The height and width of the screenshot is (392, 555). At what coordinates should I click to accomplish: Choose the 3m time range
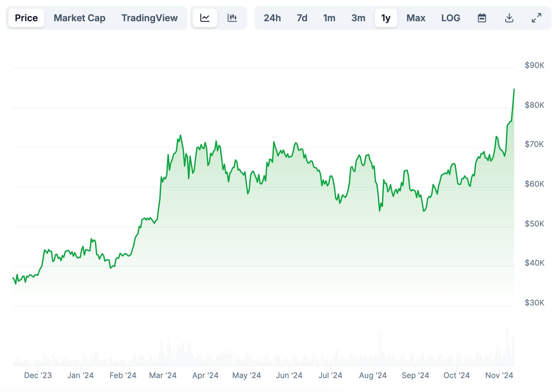click(x=358, y=18)
